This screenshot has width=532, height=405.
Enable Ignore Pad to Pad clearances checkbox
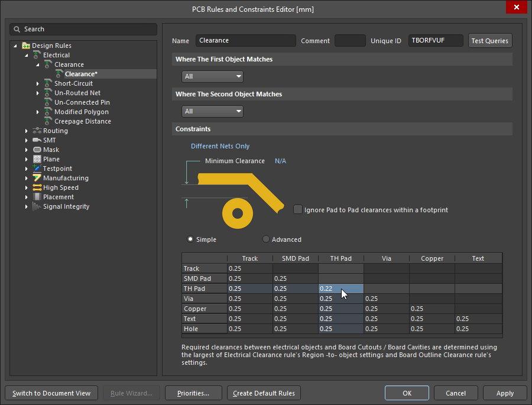pos(297,209)
